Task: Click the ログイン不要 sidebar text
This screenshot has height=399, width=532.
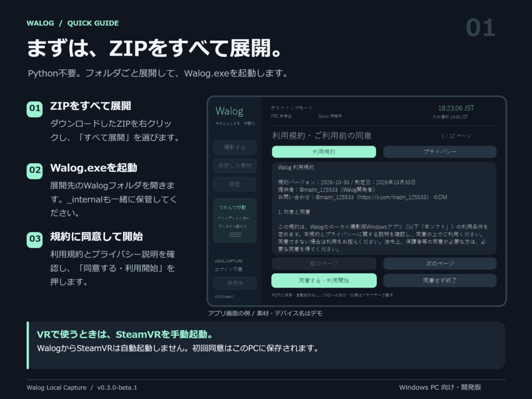Action: click(229, 270)
